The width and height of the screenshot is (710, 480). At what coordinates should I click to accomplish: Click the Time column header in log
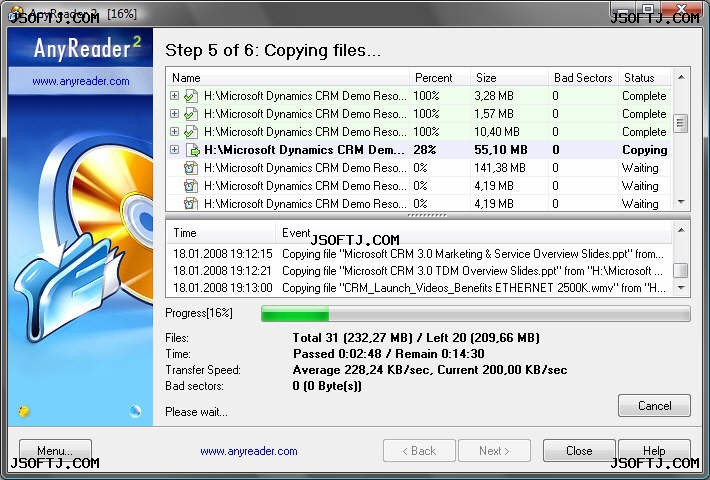221,233
